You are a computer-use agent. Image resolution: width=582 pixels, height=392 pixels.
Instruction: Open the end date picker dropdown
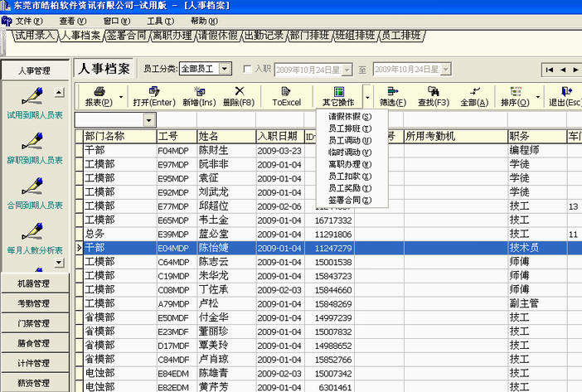click(x=446, y=70)
